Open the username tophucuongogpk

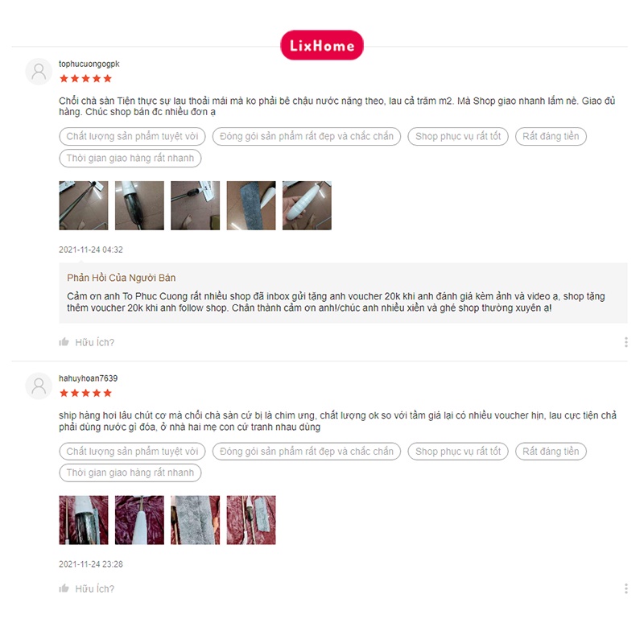(89, 64)
